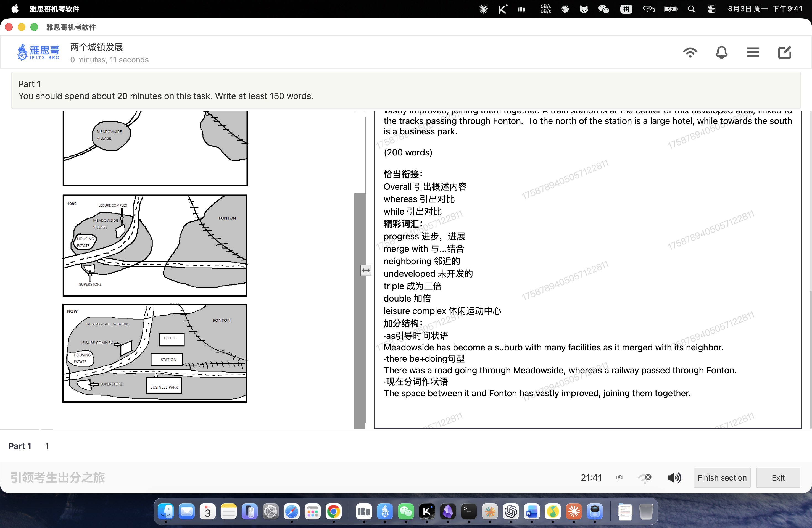Click the 0B/s network speed indicator
Screen dimensions: 812x528
(x=545, y=9)
